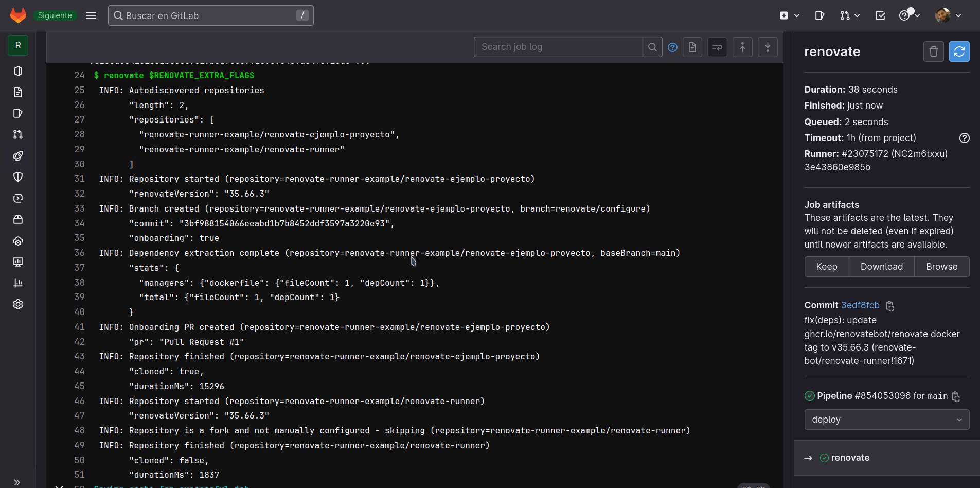
Task: Open the to-do list icon
Action: click(x=880, y=15)
